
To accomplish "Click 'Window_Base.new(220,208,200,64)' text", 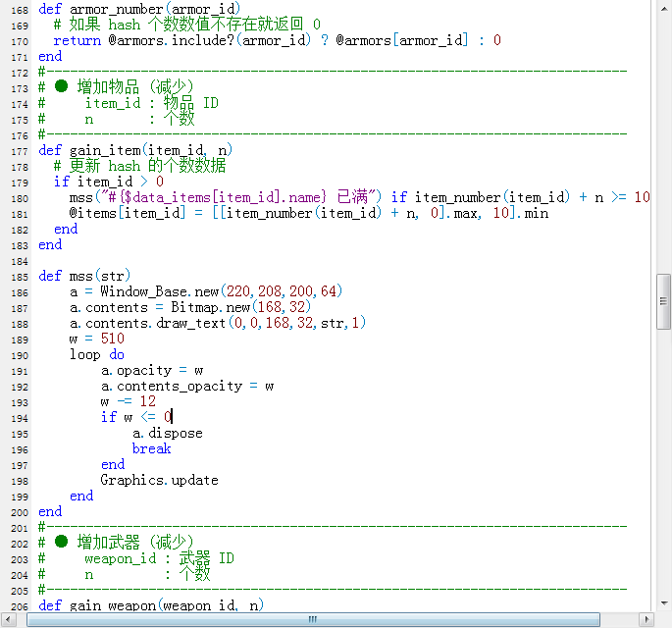I will click(x=221, y=292).
